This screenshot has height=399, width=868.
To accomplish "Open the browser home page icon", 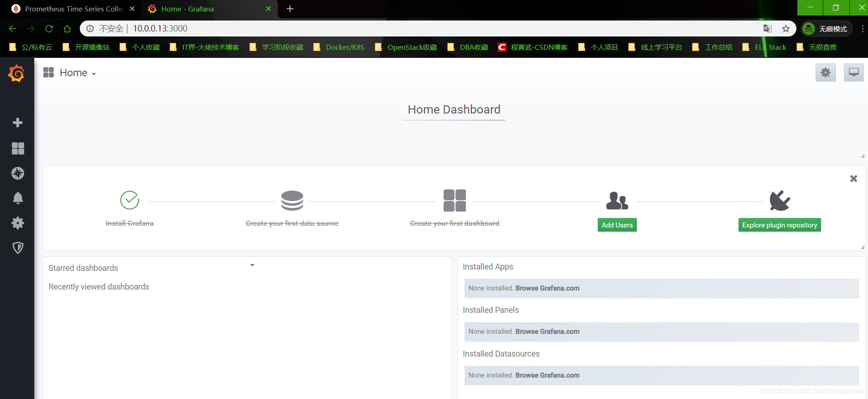I will (x=67, y=29).
